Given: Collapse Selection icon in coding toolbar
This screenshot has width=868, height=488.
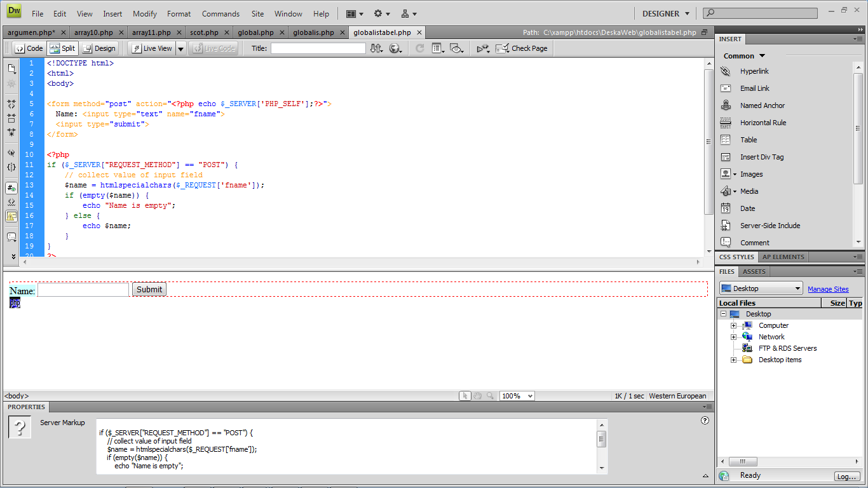Looking at the screenshot, I should (11, 118).
